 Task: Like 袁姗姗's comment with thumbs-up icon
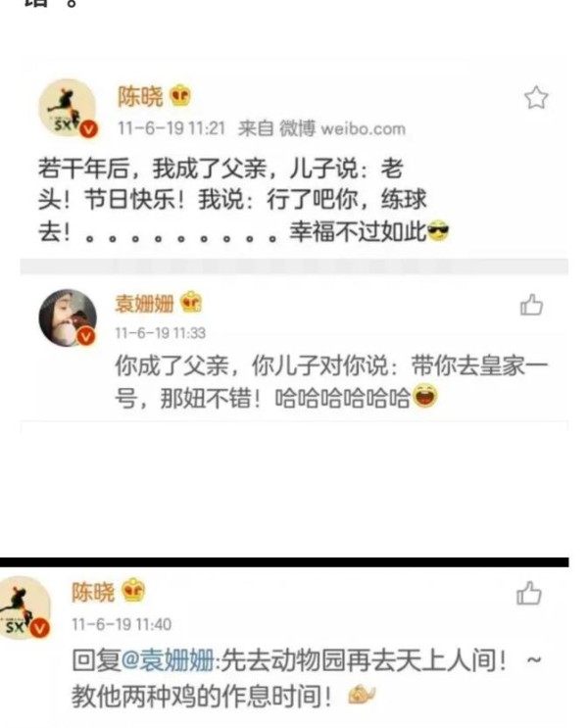click(531, 305)
